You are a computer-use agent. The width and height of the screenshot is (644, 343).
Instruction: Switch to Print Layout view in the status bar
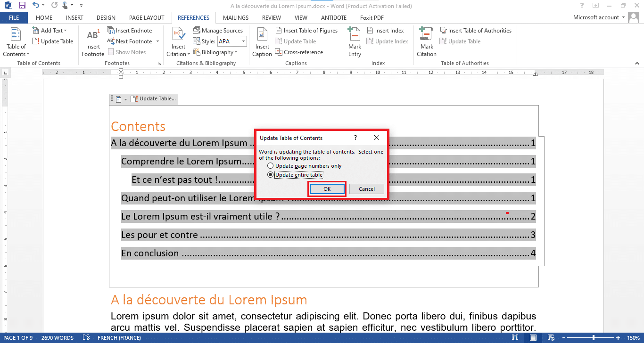coord(533,338)
